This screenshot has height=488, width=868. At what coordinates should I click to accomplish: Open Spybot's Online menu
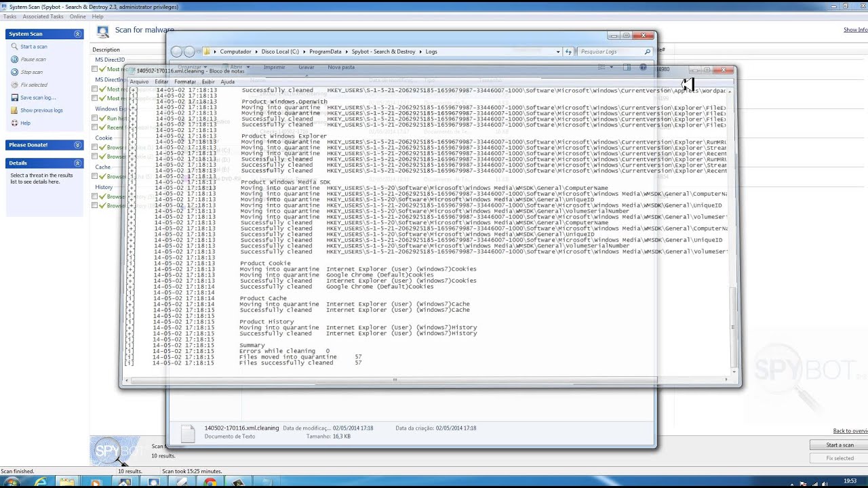tap(77, 16)
